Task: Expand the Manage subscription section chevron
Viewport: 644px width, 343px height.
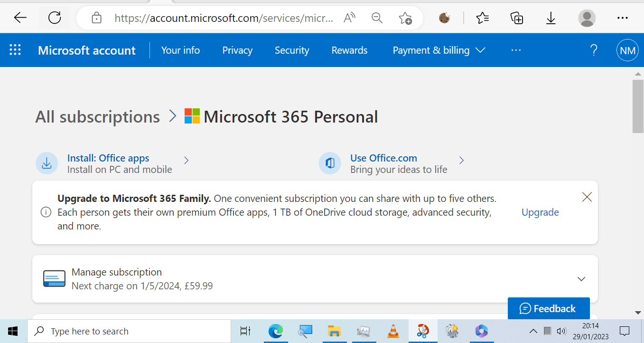Action: point(581,279)
